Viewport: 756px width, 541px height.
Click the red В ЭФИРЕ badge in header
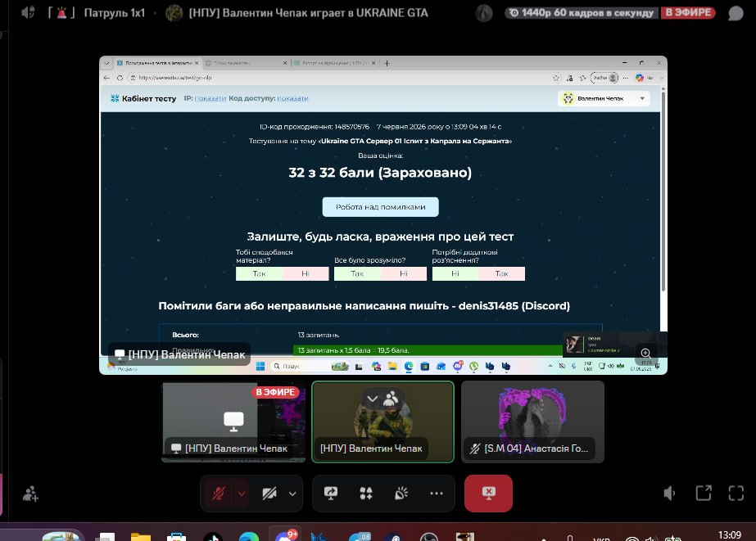coord(688,13)
